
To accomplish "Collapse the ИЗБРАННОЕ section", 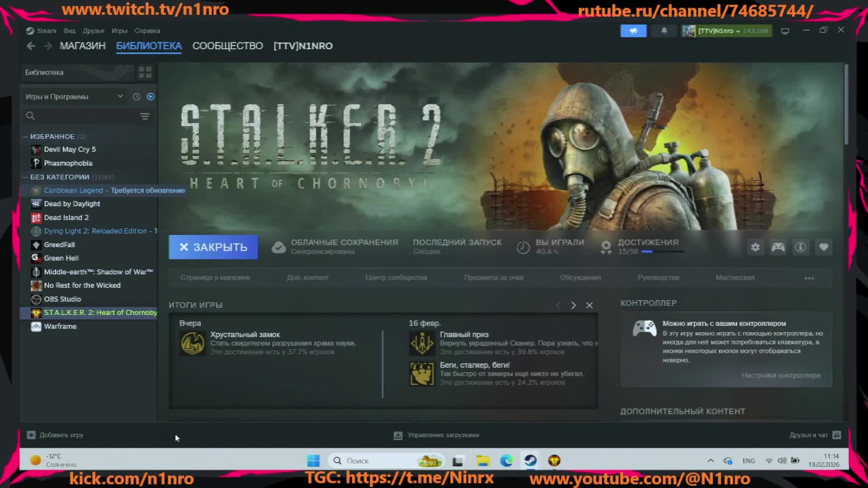I will [x=26, y=136].
